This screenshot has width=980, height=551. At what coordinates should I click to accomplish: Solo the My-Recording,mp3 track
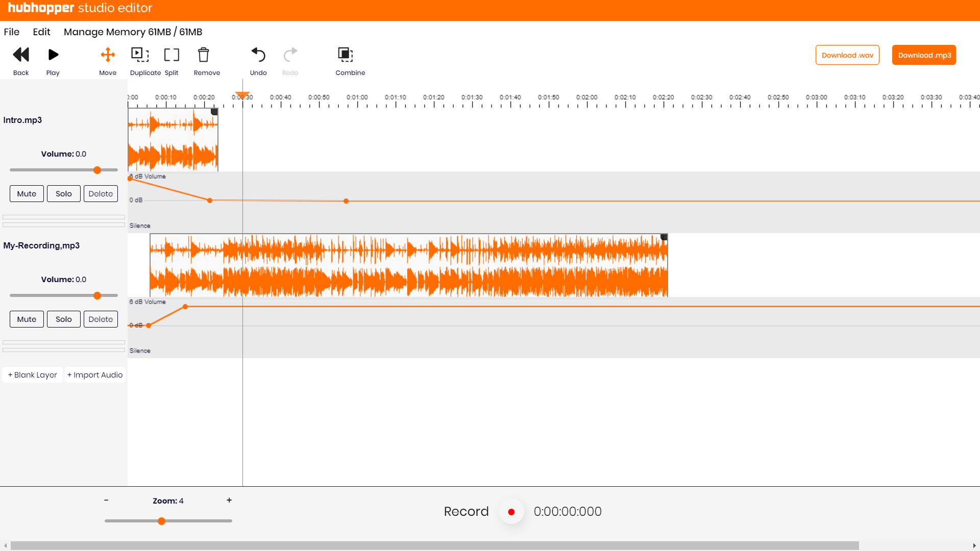(63, 319)
